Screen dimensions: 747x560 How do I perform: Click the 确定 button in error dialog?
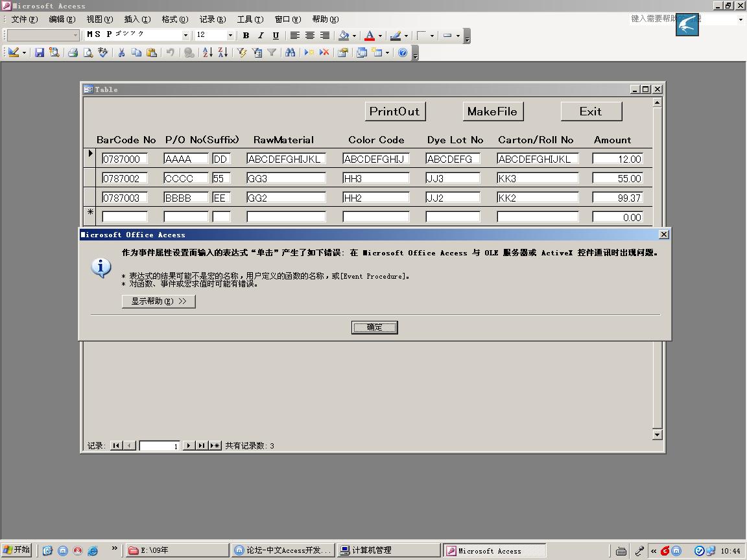pyautogui.click(x=374, y=327)
